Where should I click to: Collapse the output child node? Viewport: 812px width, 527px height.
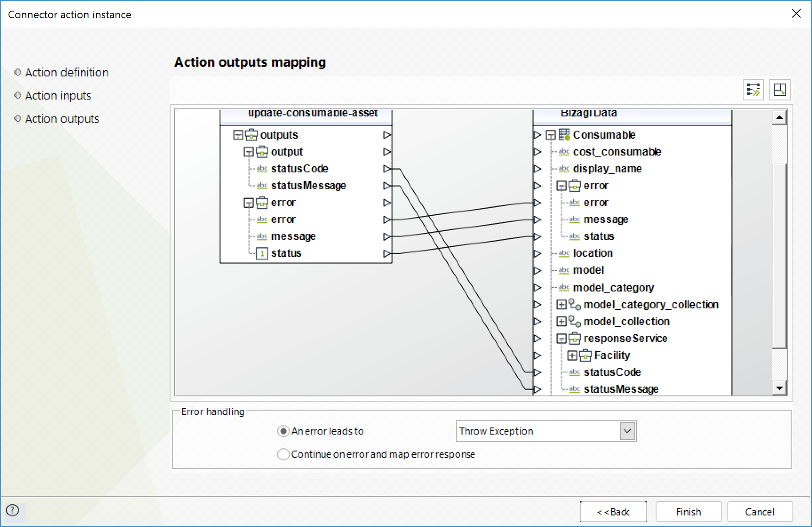click(x=249, y=152)
